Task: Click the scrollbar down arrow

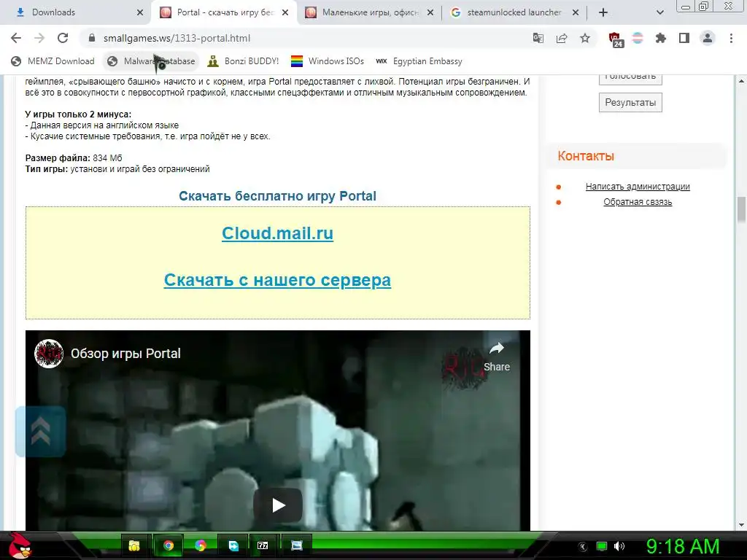Action: point(741,525)
